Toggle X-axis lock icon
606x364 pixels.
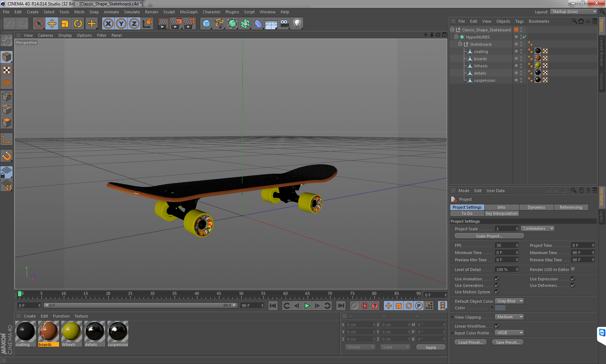point(108,24)
